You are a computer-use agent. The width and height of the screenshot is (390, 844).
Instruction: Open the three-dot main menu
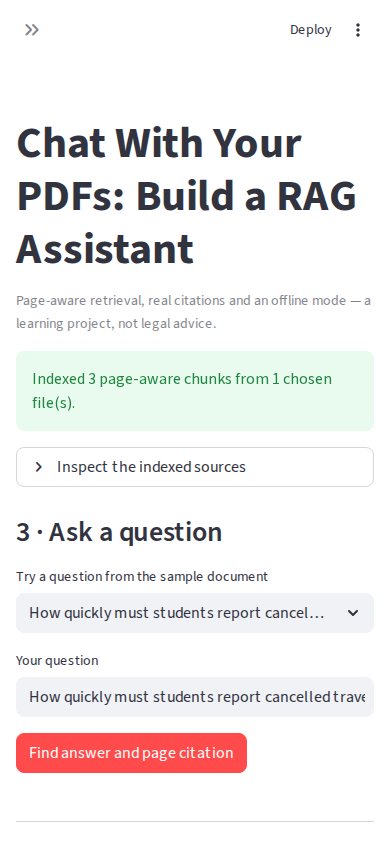point(358,30)
